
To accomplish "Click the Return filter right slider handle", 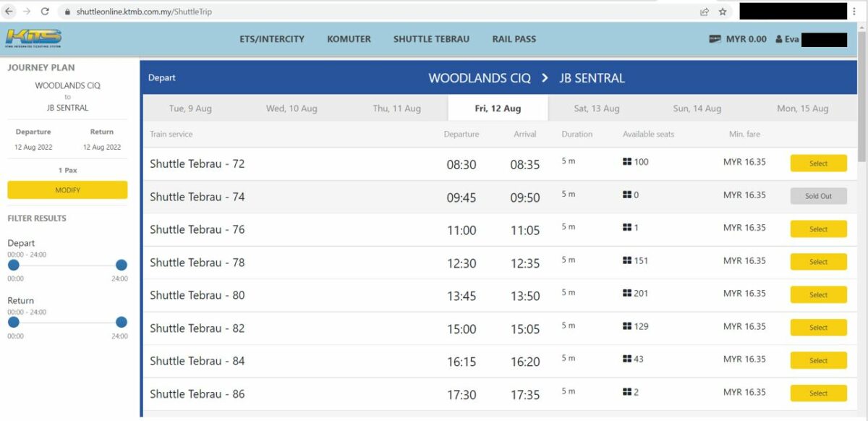I will (x=122, y=322).
